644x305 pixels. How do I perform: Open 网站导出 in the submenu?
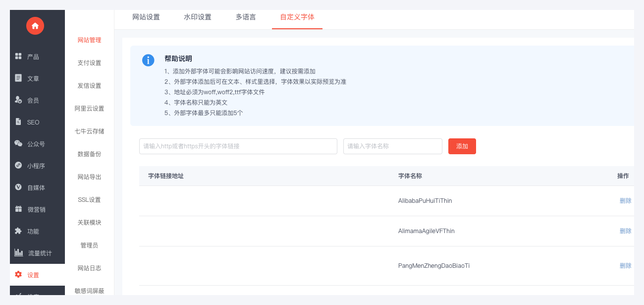pos(90,177)
